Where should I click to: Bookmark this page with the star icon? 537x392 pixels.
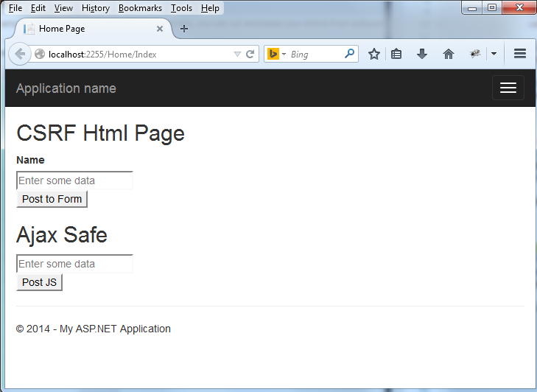coord(374,54)
